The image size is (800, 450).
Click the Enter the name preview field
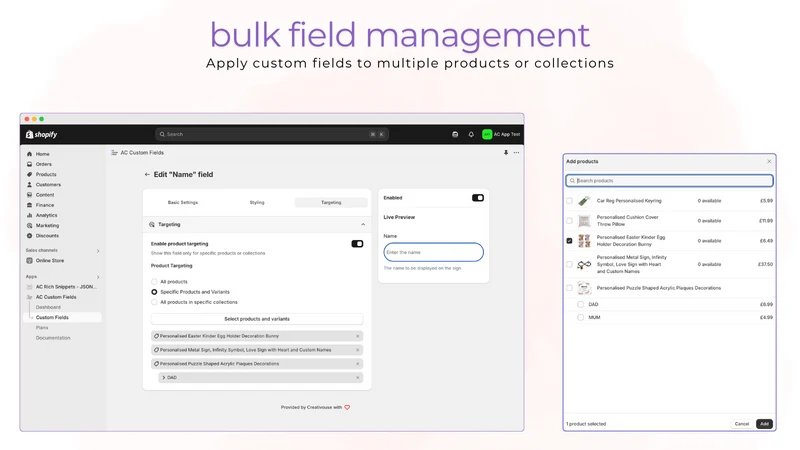tap(433, 252)
